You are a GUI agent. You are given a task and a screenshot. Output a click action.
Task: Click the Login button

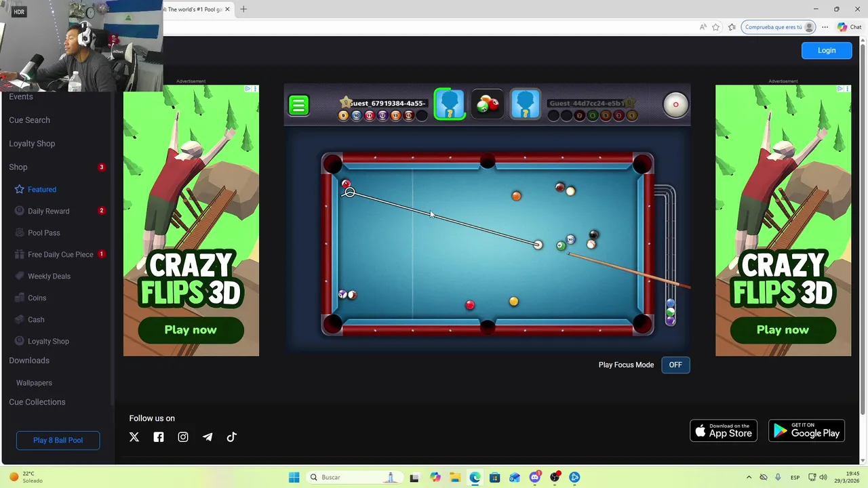pos(827,50)
